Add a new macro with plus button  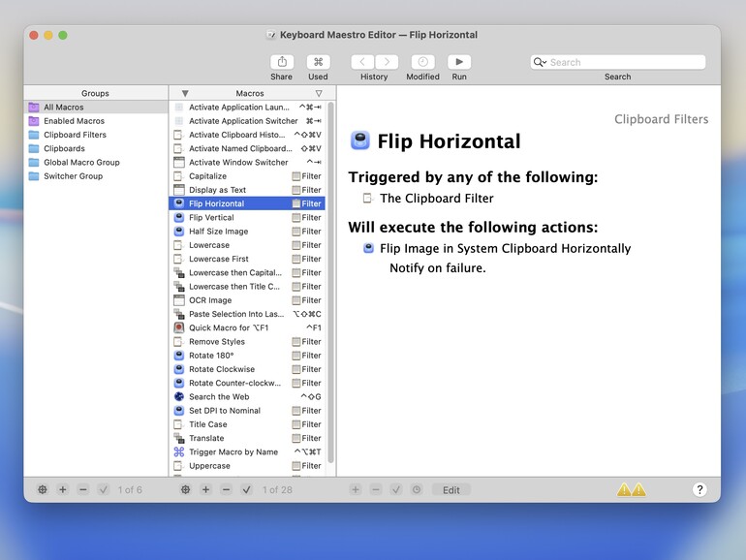pos(206,489)
